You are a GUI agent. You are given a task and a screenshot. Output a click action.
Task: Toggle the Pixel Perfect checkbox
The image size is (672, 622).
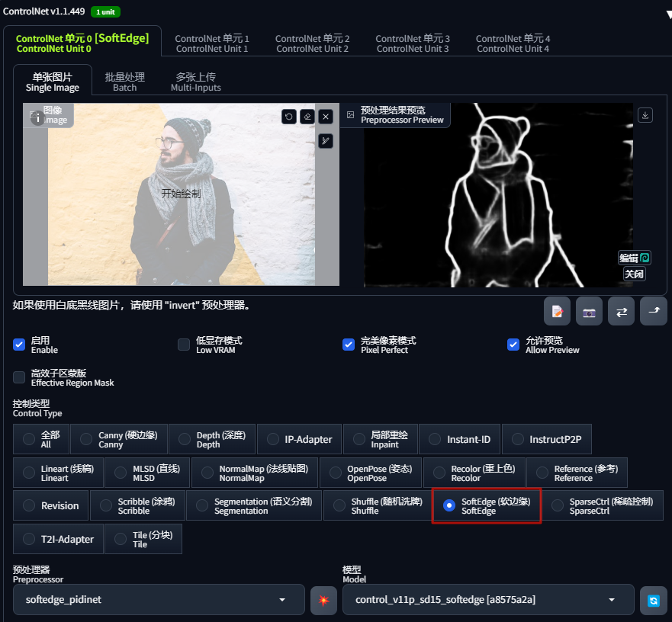pyautogui.click(x=349, y=345)
